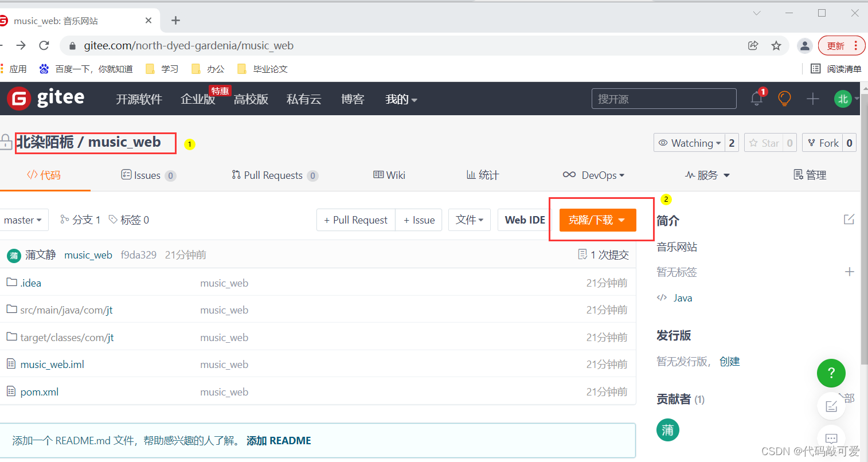
Task: Open the target/classes/com/jt folder
Action: pyautogui.click(x=67, y=338)
